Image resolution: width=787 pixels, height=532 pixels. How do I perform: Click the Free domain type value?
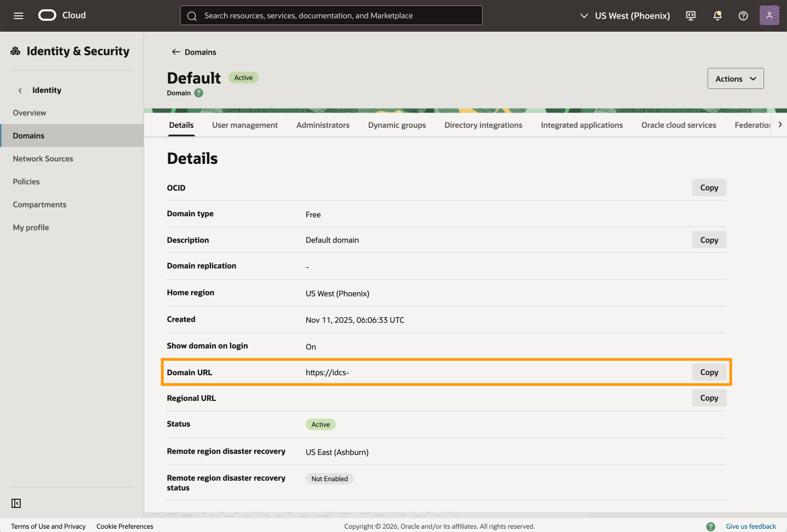313,215
